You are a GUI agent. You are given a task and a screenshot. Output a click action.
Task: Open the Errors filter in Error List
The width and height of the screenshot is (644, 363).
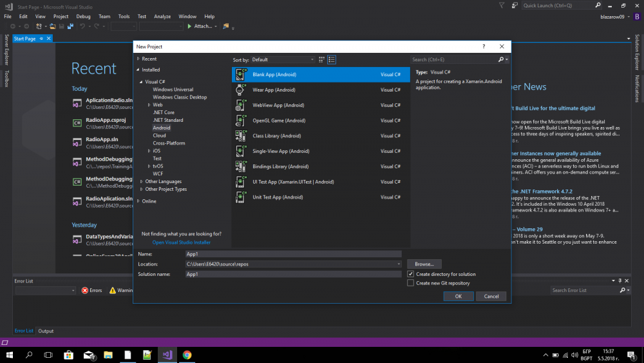(92, 290)
